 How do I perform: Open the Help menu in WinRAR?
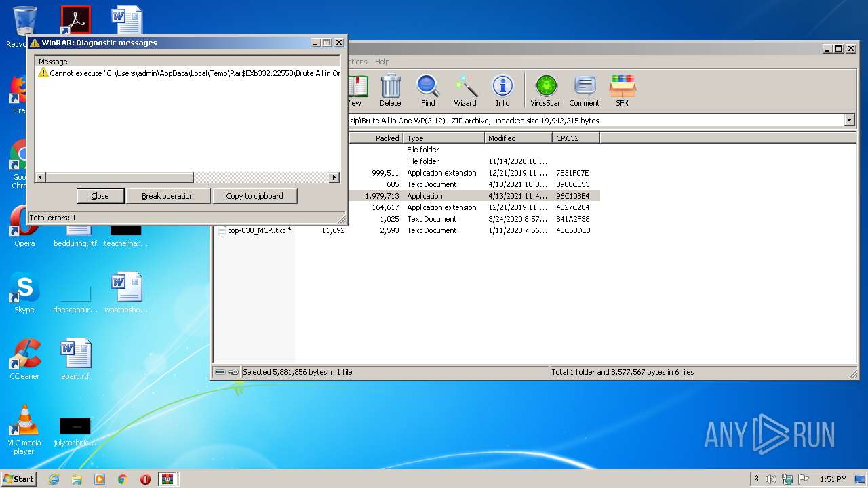point(382,62)
